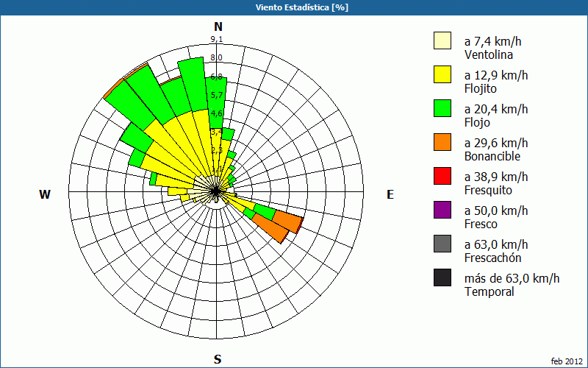Click the black center of the wind rose
This screenshot has height=368, width=588.
click(x=216, y=191)
